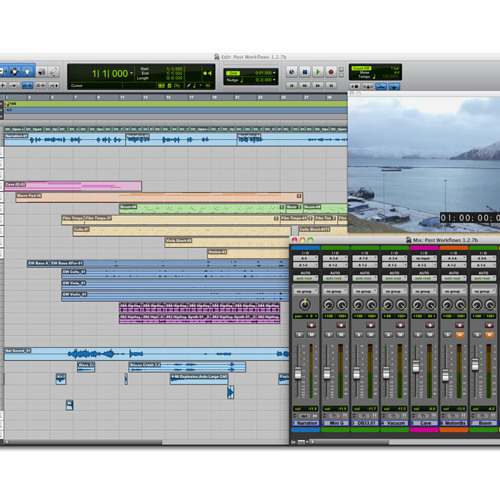Open Main Counter format dropdown arrow
500x500 pixels.
(x=132, y=73)
